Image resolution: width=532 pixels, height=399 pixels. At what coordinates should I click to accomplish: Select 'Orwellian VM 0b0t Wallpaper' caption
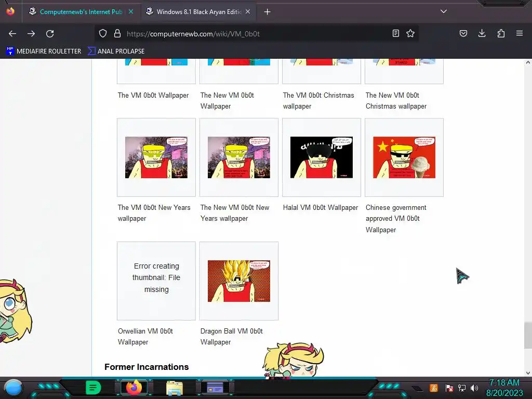pos(145,337)
